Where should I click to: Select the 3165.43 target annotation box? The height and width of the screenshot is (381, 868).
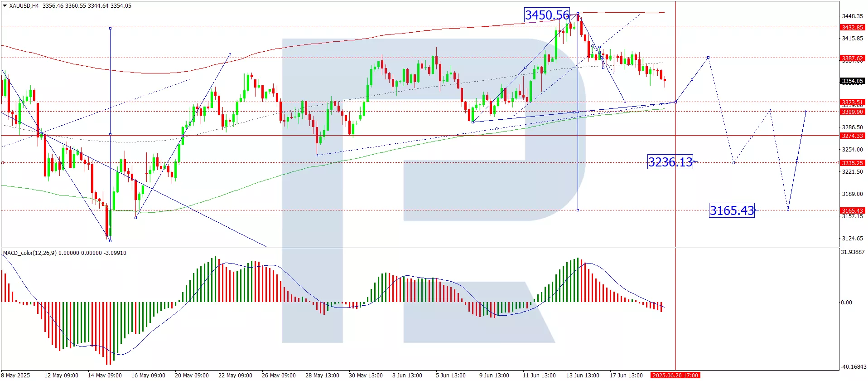(x=732, y=210)
